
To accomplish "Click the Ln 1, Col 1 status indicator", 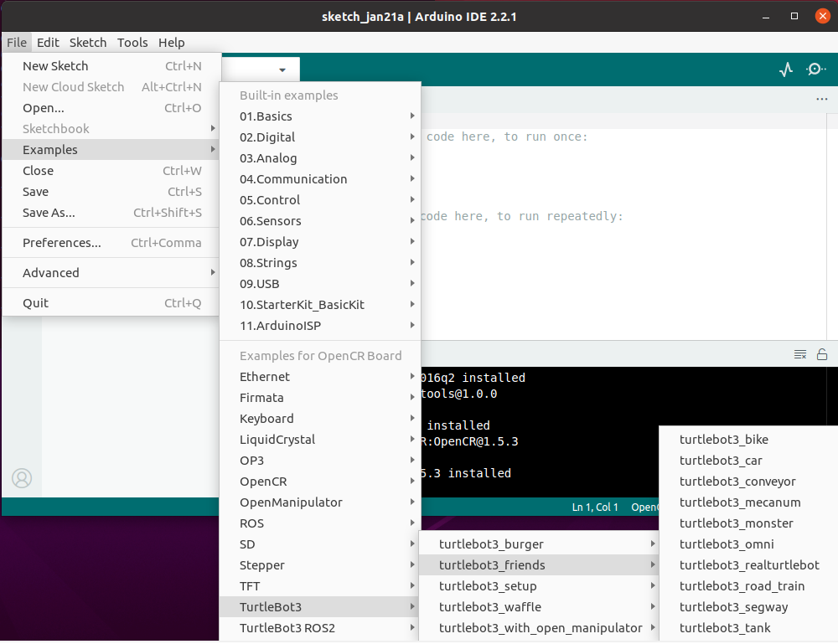I will point(595,507).
